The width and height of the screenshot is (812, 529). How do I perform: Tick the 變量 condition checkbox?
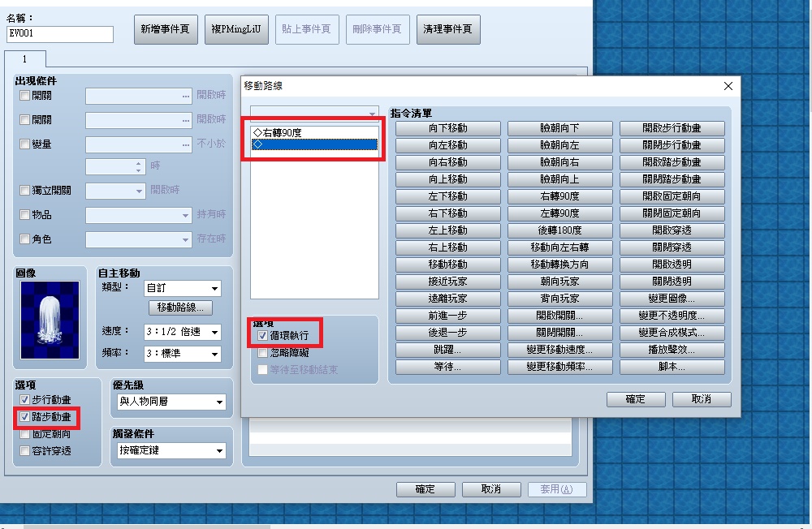tap(24, 144)
